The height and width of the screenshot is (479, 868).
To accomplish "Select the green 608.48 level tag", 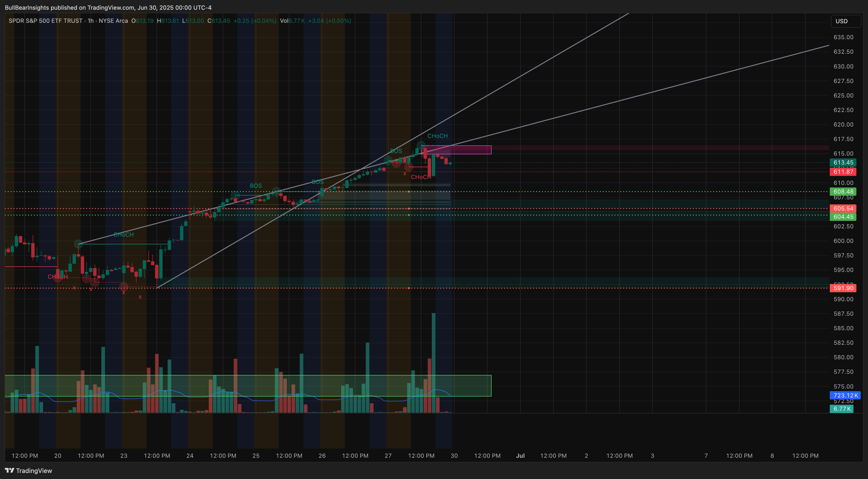I will coord(843,192).
